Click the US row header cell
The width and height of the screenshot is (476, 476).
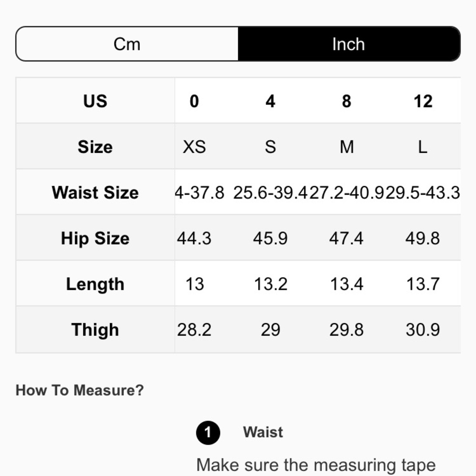click(x=95, y=101)
